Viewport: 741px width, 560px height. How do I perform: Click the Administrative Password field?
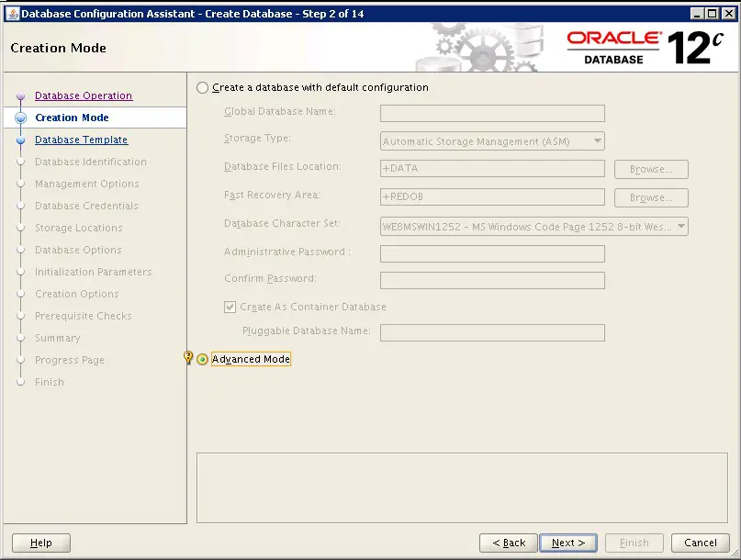492,253
